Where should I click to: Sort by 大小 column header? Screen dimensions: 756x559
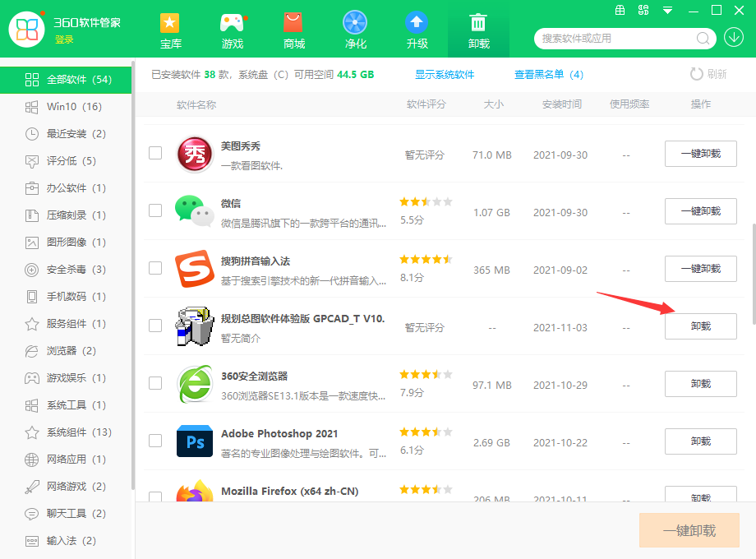(x=493, y=104)
